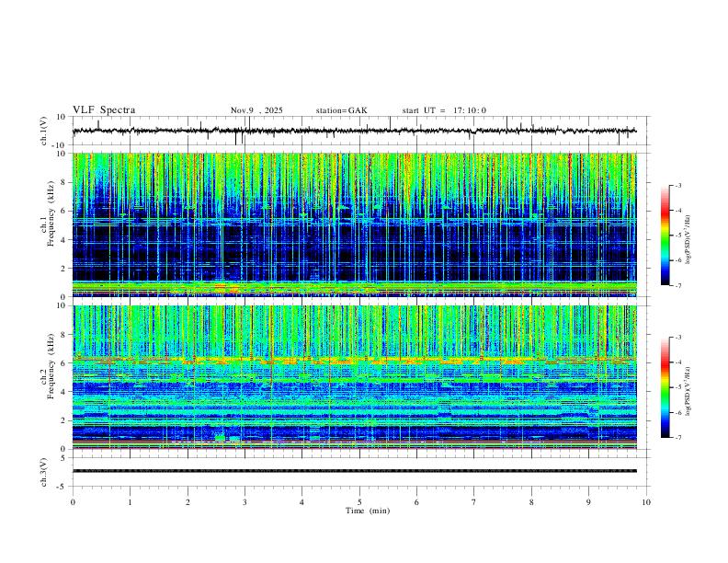Click the '-7' tick on ch.2 colorbar
This screenshot has height=563, width=728.
click(x=677, y=437)
